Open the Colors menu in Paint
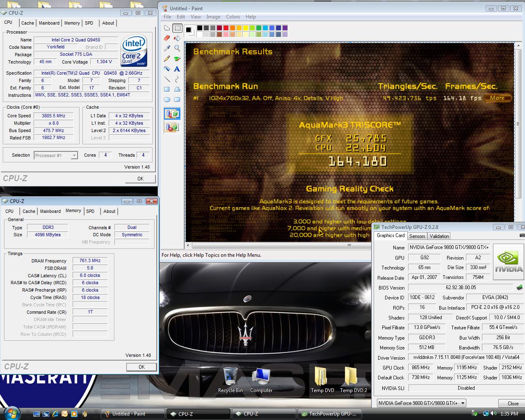The height and width of the screenshot is (420, 525). pos(233,17)
